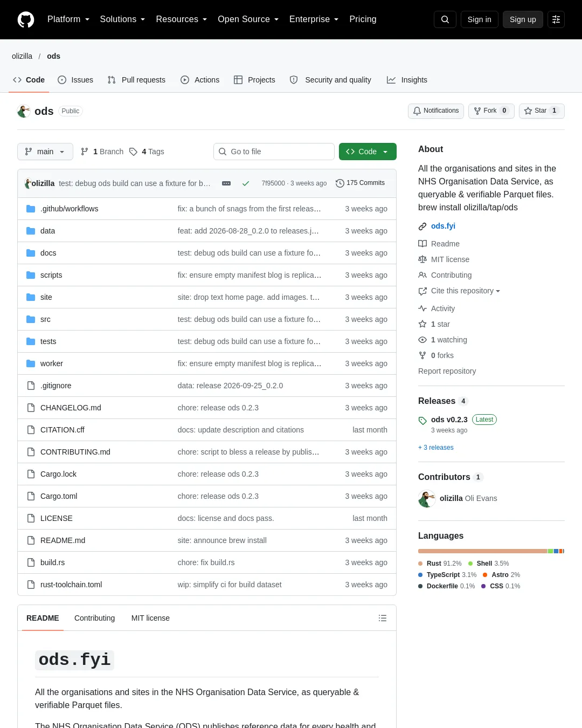Click the LICENSE file icon
The height and width of the screenshot is (728, 582).
point(31,518)
